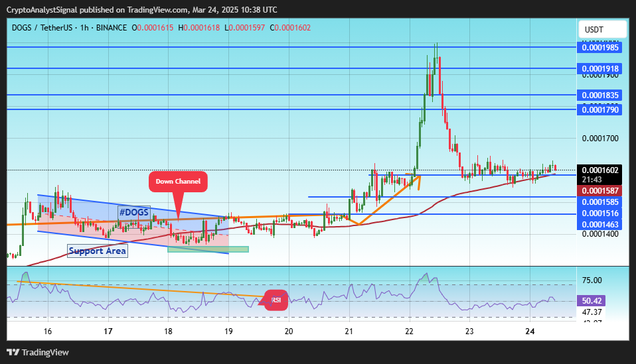The width and height of the screenshot is (636, 364).
Task: Select the 0.0001463 price level label
Action: [599, 224]
